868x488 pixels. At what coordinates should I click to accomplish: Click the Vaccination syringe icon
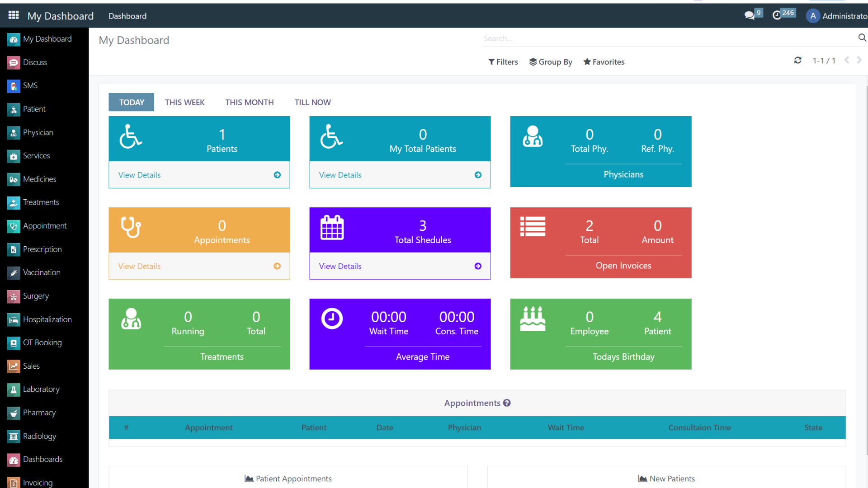[x=14, y=272]
